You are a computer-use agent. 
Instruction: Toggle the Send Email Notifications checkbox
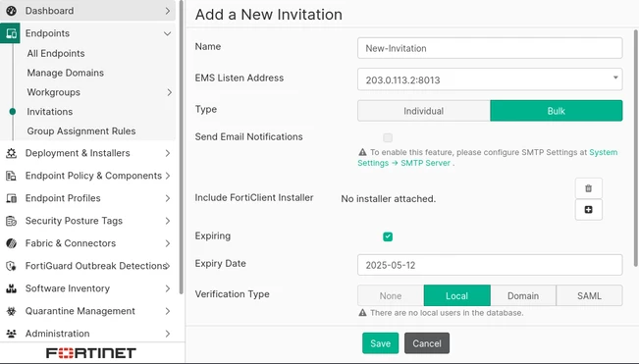[x=388, y=137]
